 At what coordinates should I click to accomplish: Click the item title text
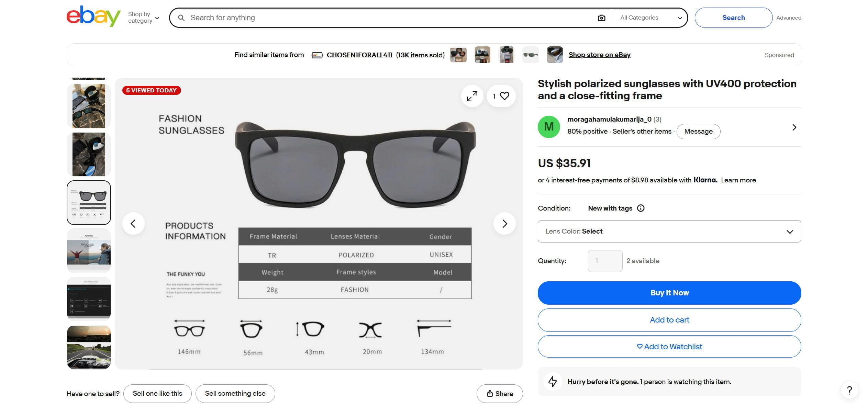click(x=667, y=89)
